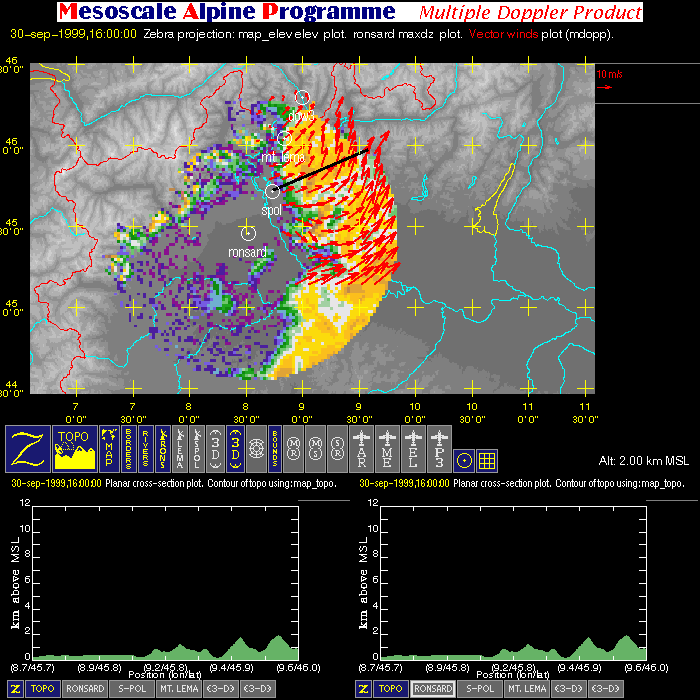Select the LEMA radar icon
This screenshot has height=700, width=700.
click(x=179, y=448)
